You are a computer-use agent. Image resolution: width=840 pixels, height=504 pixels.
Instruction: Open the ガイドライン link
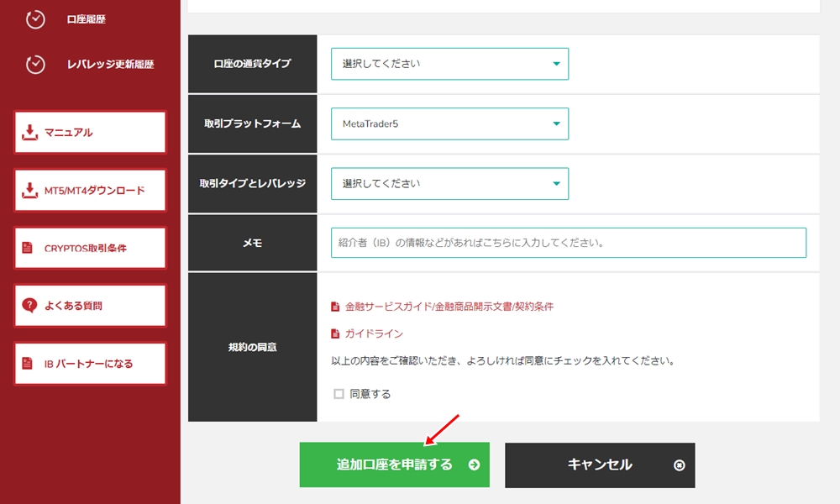[378, 333]
